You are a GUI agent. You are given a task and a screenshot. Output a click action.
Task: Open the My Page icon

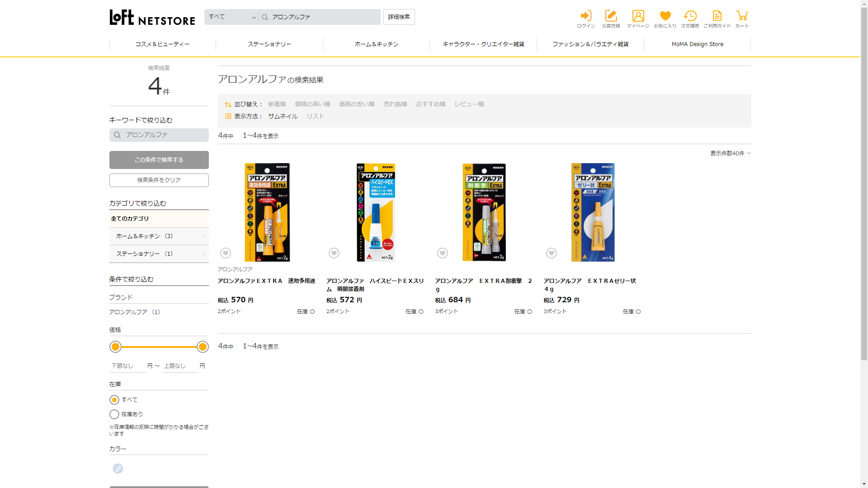[638, 17]
